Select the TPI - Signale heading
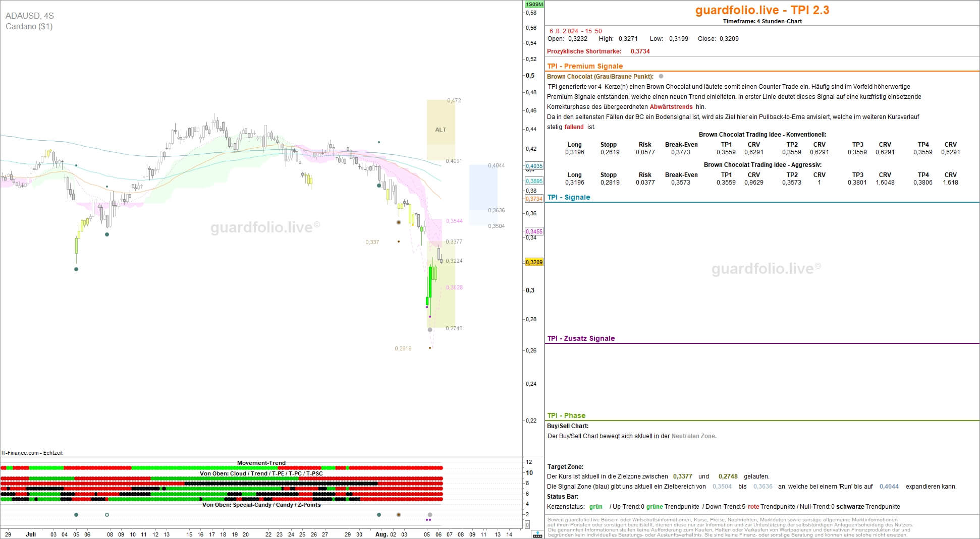The height and width of the screenshot is (539, 980). tap(569, 197)
